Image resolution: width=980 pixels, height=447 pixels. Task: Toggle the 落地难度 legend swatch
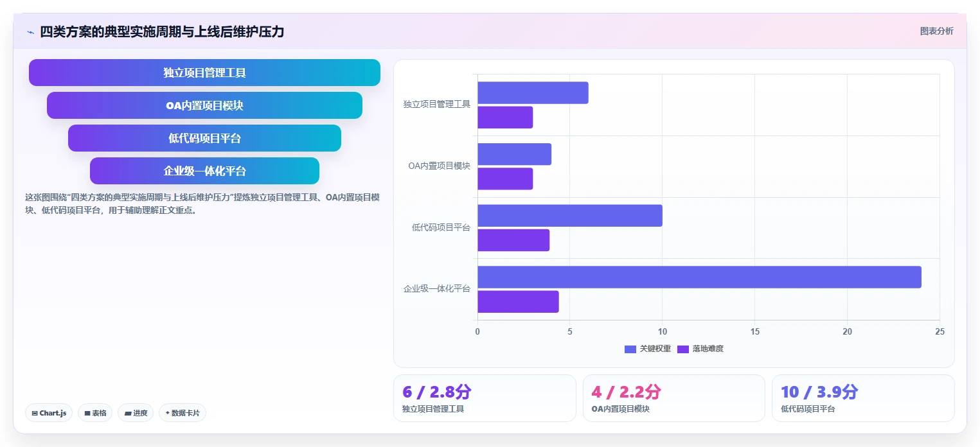(683, 349)
